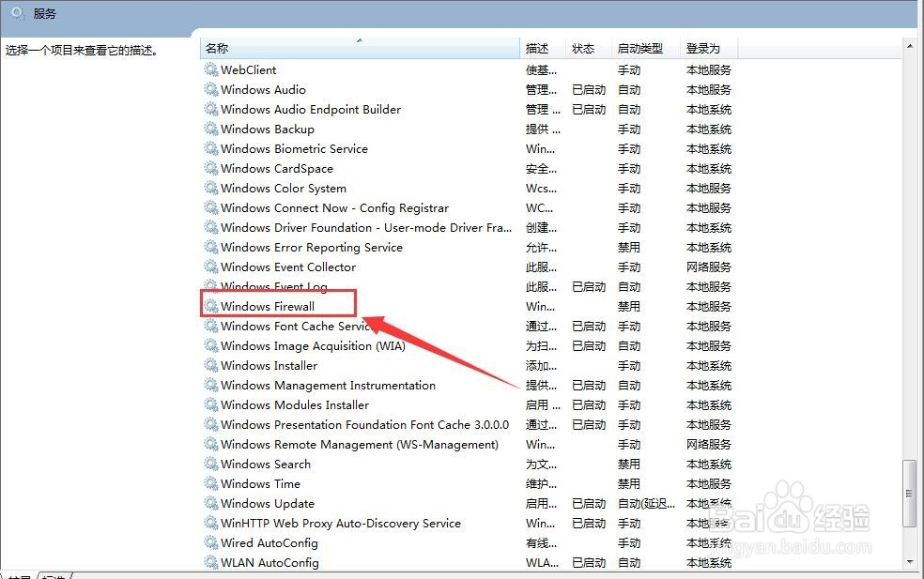Click 禁用 startup type of Windows Search

pyautogui.click(x=629, y=465)
